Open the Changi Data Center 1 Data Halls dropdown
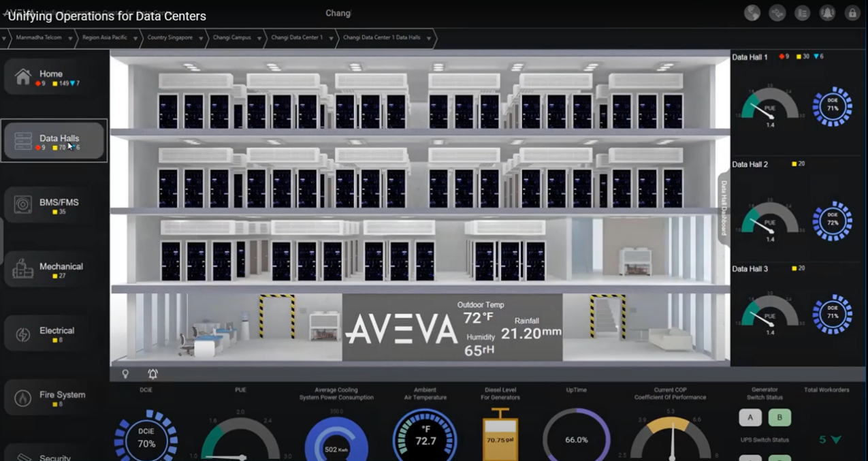868x461 pixels. coord(429,38)
